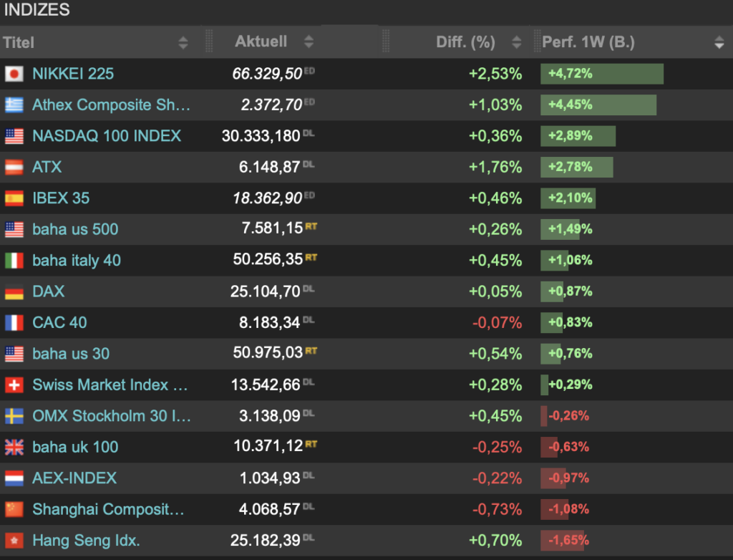This screenshot has height=560, width=733.
Task: Grab the column grip handle left of Aktuell
Action: (209, 41)
